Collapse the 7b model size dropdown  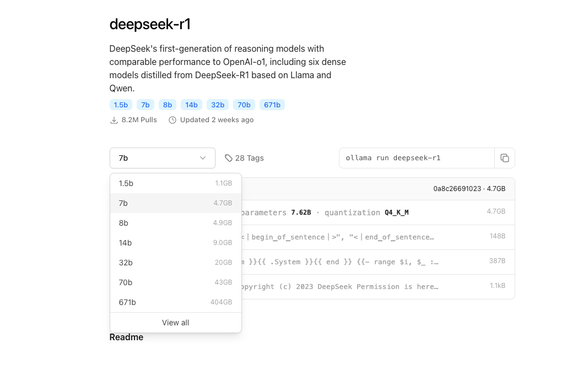163,158
